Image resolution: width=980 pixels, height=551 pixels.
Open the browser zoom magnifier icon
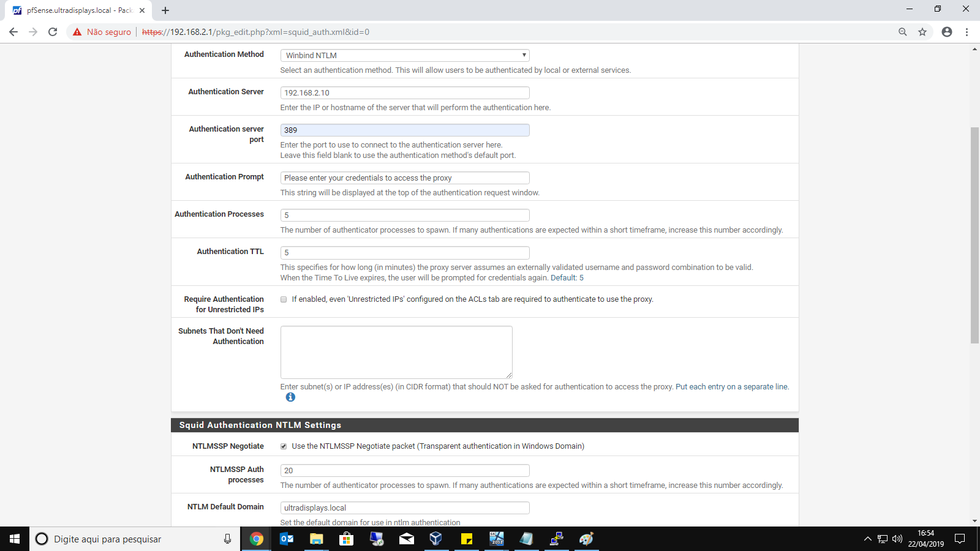click(x=902, y=32)
